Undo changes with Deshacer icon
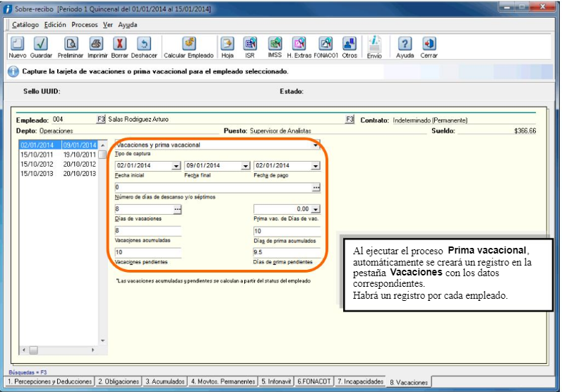Image resolution: width=562 pixels, height=392 pixels. 144,44
